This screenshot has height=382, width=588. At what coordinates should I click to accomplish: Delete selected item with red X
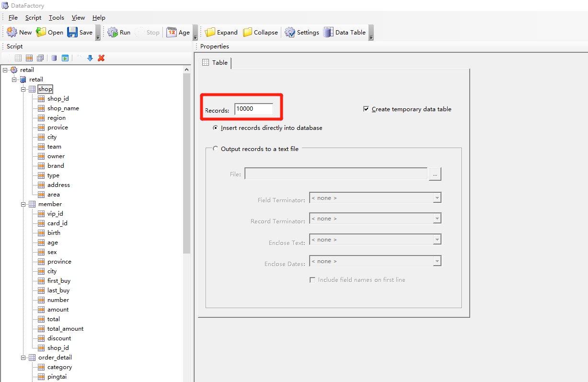pyautogui.click(x=101, y=58)
